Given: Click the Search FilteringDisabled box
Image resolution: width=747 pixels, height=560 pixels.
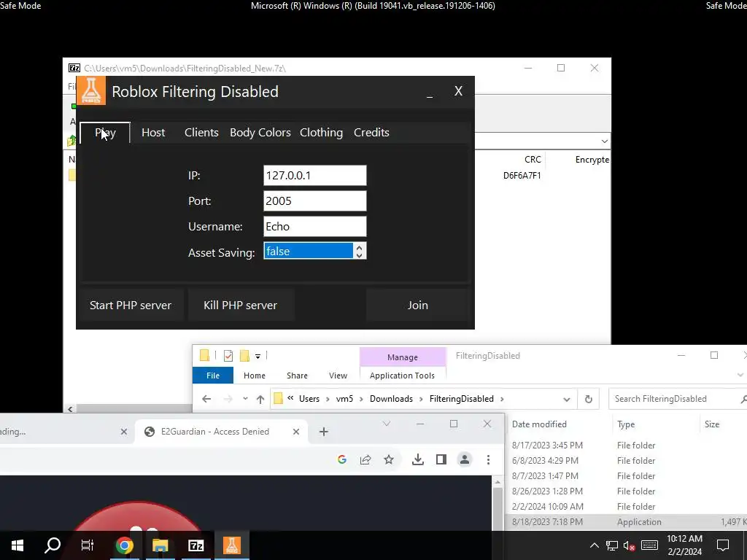Looking at the screenshot, I should tap(676, 399).
